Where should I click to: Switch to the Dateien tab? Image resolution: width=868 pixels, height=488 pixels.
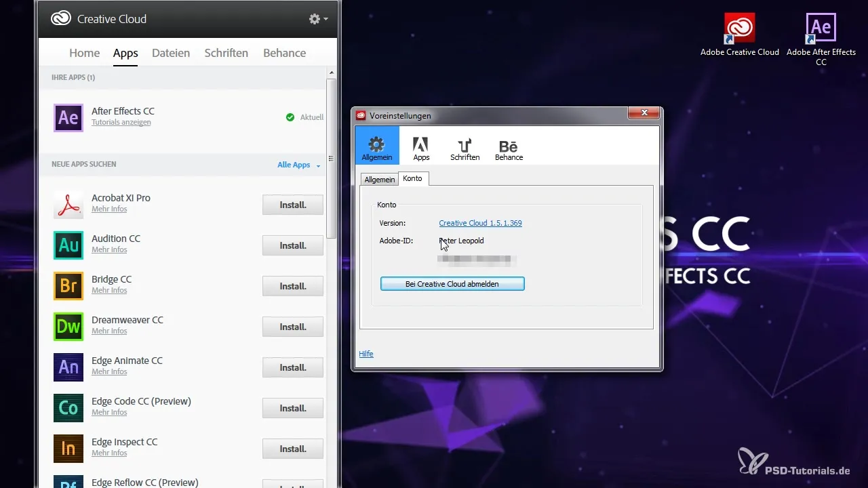(171, 53)
